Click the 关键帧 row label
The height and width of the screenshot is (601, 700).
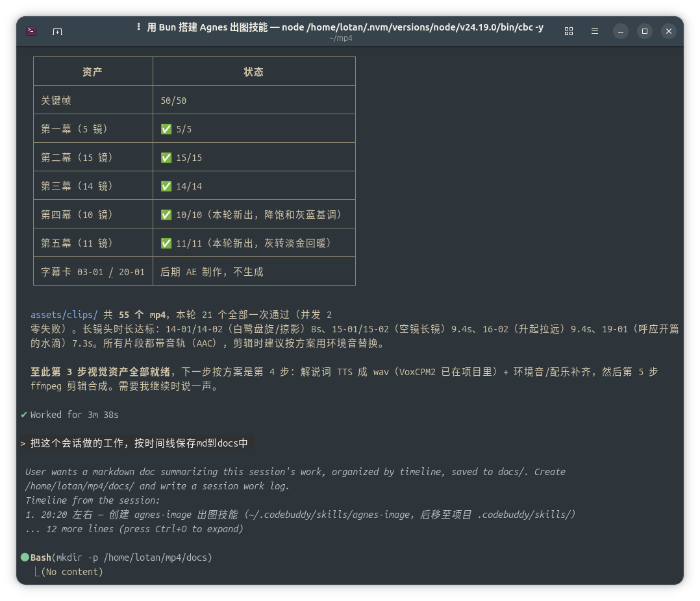(x=56, y=101)
